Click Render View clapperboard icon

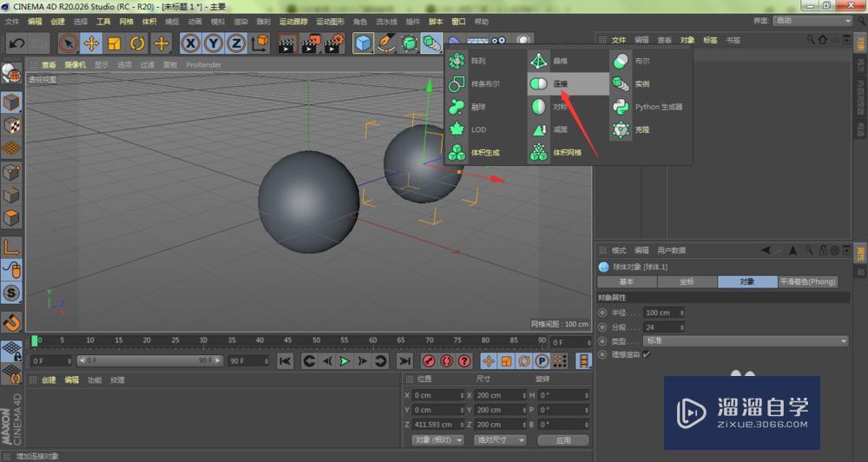pyautogui.click(x=286, y=43)
